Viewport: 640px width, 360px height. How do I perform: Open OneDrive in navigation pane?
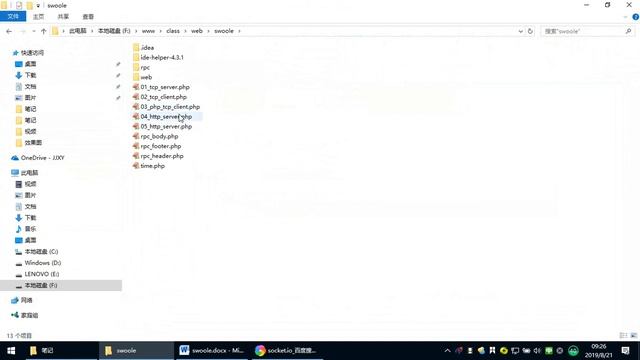38,158
